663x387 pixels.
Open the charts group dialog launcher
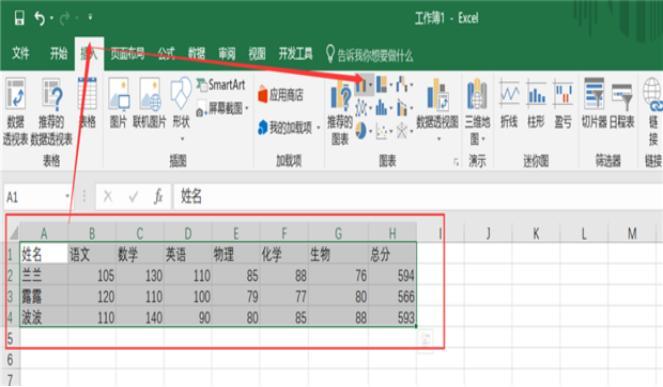(x=456, y=162)
